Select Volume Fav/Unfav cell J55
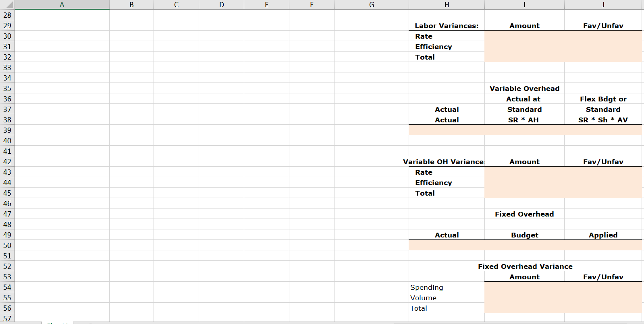 (x=603, y=298)
